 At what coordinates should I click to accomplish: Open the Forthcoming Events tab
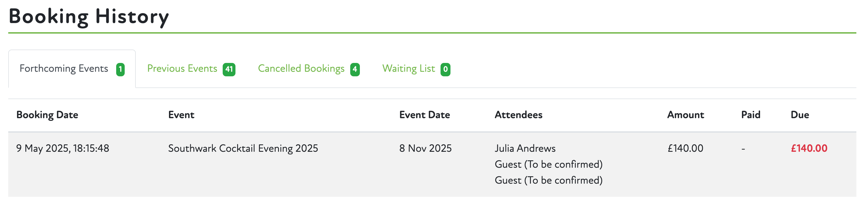[64, 69]
